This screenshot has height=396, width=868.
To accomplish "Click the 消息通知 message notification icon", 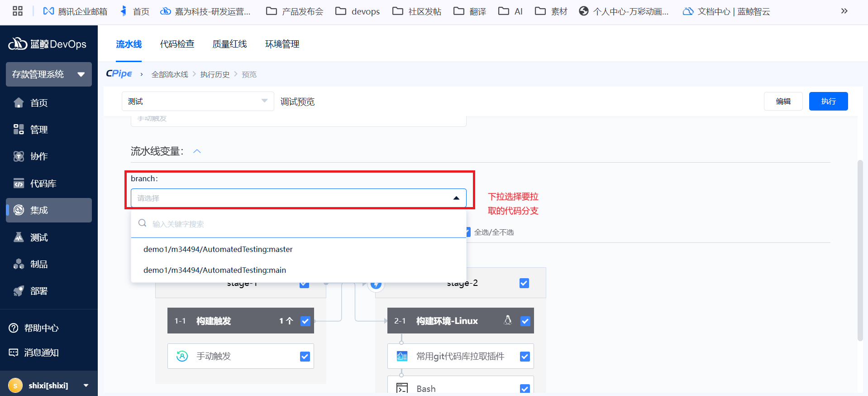I will (x=14, y=353).
